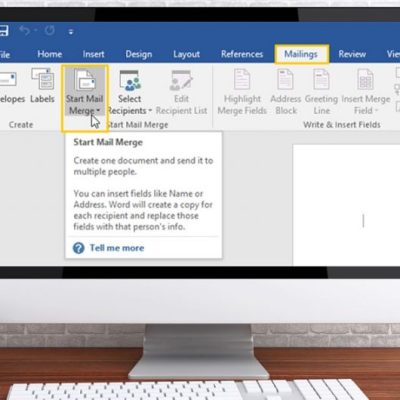Image resolution: width=400 pixels, height=400 pixels.
Task: Select the Layout tab
Action: (x=186, y=54)
